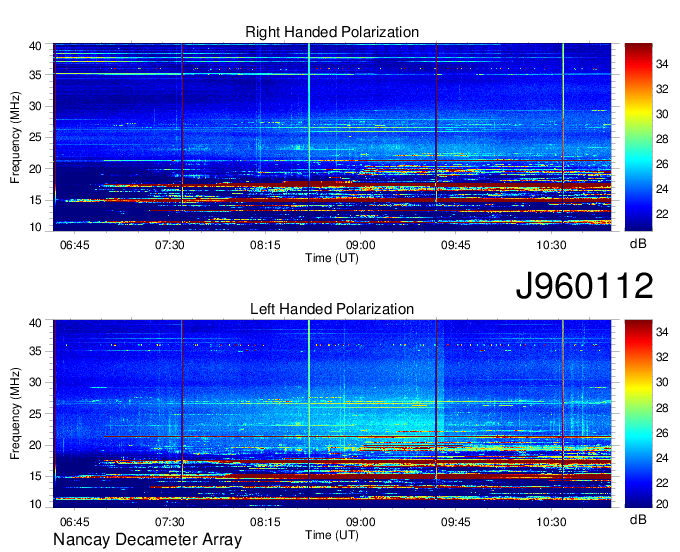Screen dimensions: 680x552
Task: Click the 30 value on lower dB scale
Action: click(x=662, y=382)
